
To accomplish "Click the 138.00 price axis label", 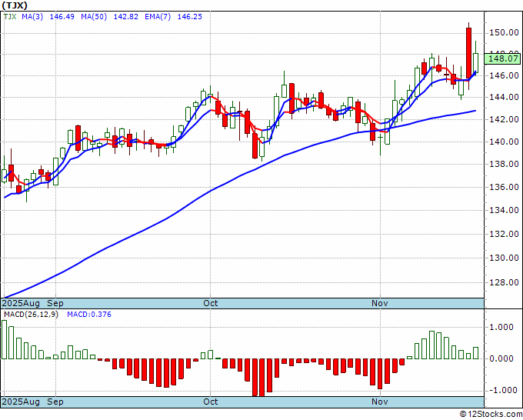I will (504, 164).
